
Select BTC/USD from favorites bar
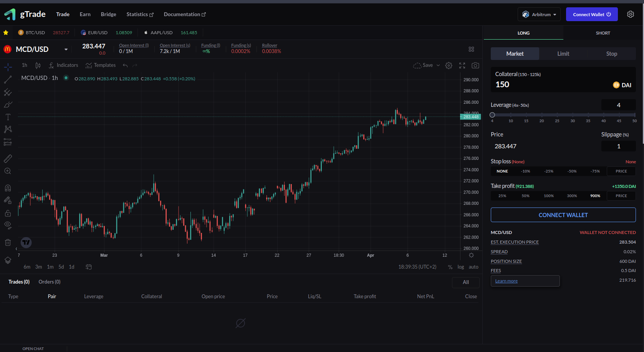coord(44,33)
